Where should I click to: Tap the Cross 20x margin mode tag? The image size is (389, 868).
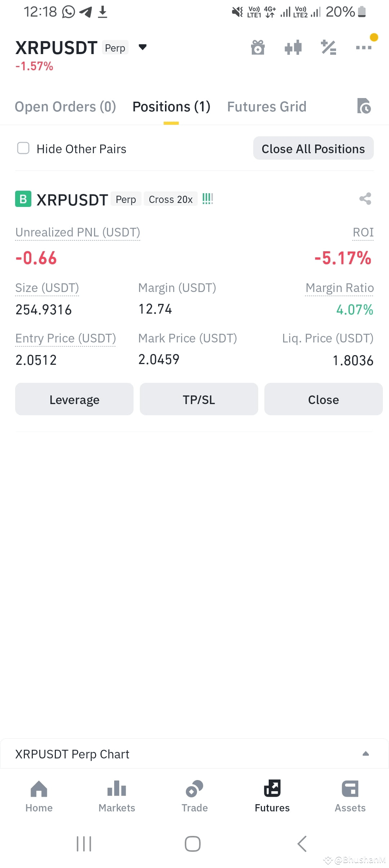(171, 199)
